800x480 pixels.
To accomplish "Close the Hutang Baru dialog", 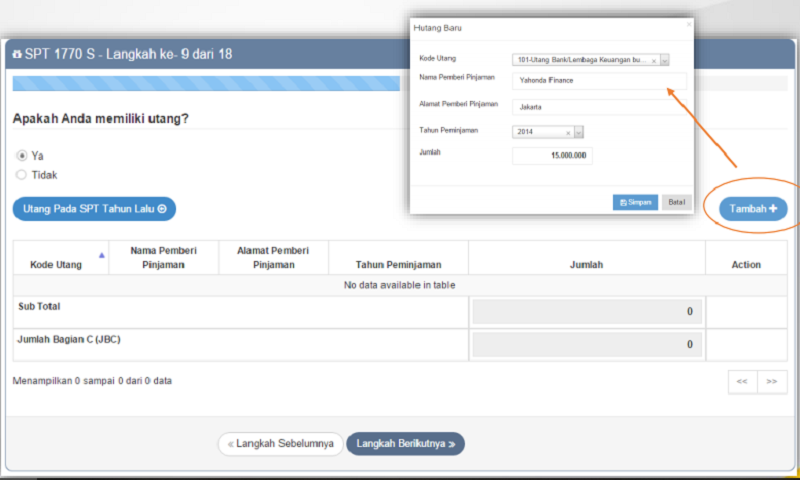I will 687,22.
